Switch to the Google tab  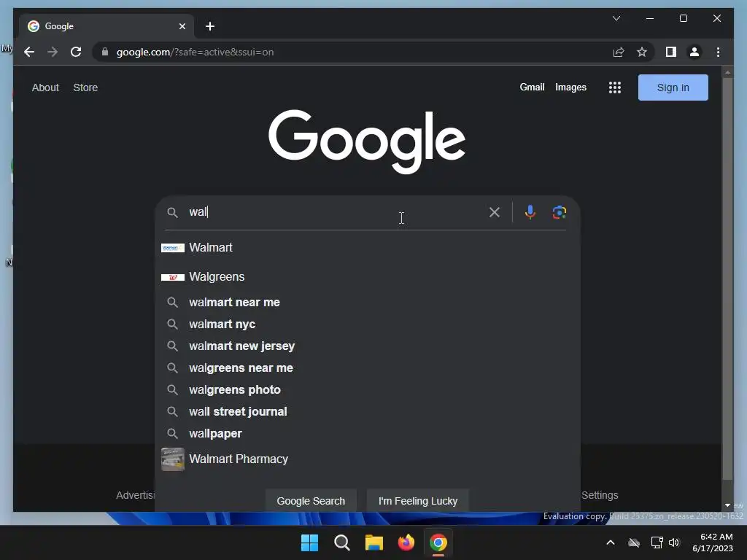107,26
